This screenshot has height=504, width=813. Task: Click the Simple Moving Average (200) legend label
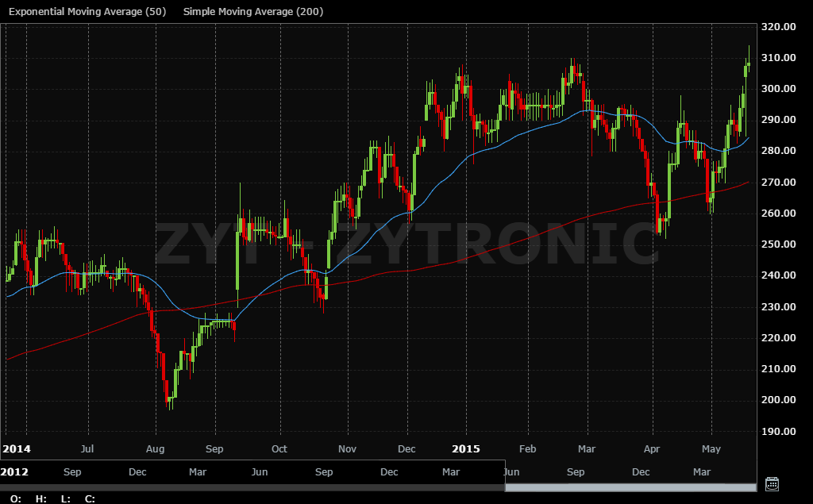coord(252,12)
